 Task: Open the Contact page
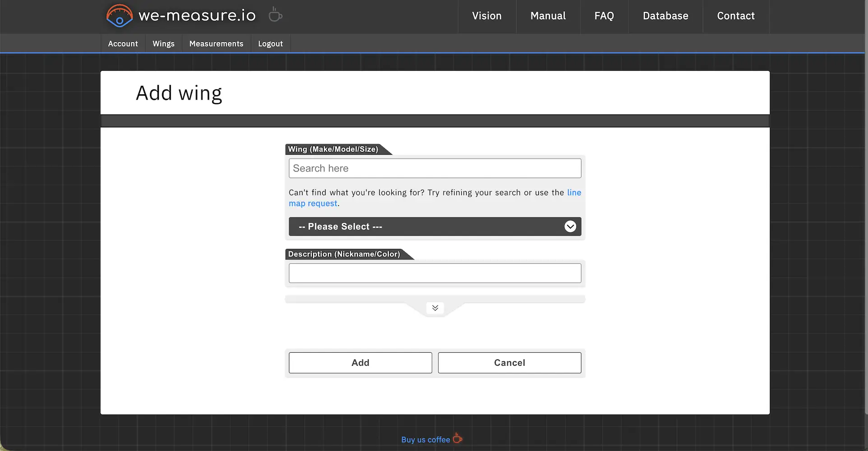(x=736, y=16)
